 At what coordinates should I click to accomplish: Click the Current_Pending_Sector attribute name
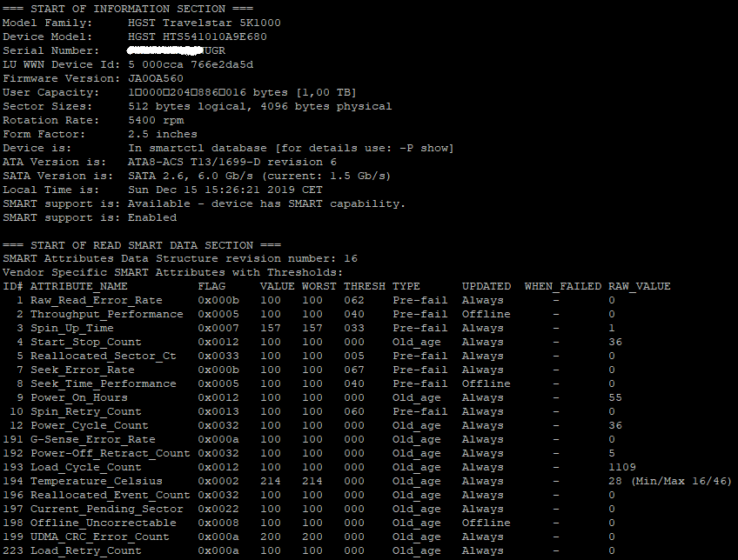107,509
